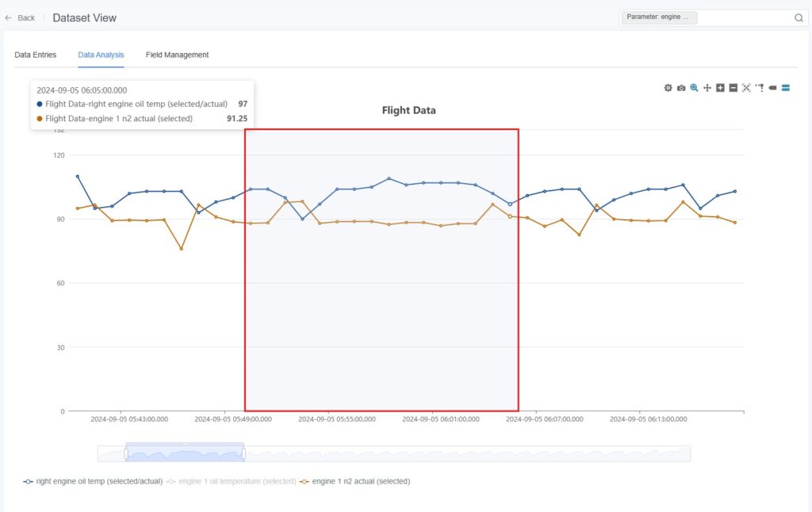Enable compare data on hover mode

click(785, 88)
